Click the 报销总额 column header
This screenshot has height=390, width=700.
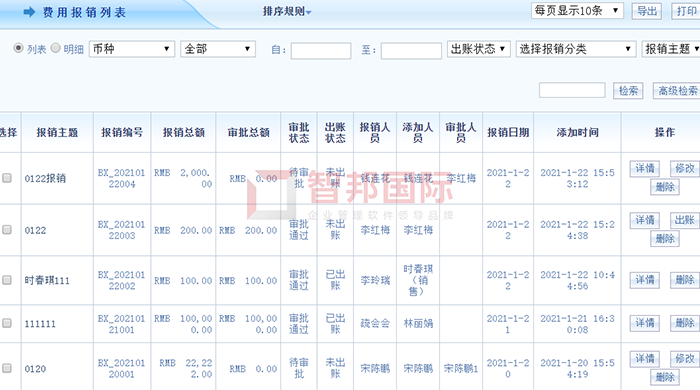[x=183, y=133]
